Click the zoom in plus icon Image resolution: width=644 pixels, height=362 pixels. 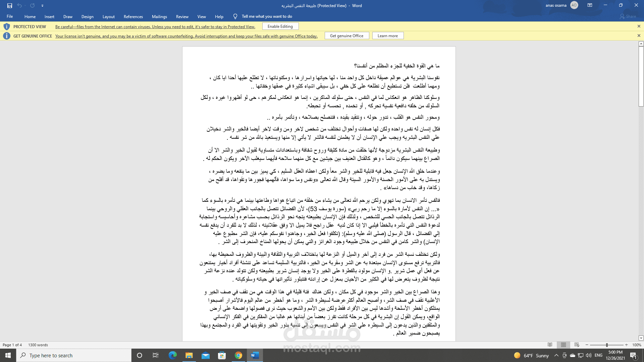coord(626,345)
